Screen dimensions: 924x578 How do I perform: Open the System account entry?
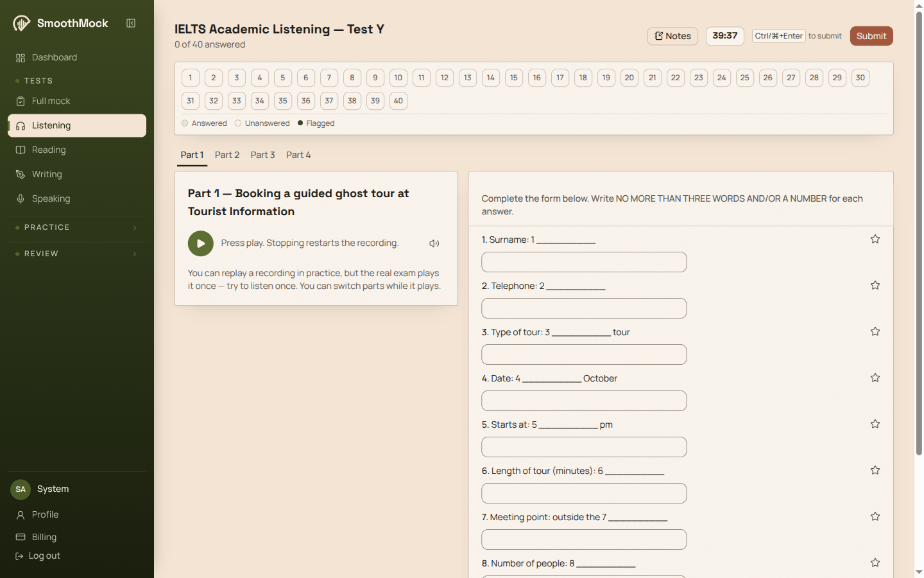coord(77,489)
